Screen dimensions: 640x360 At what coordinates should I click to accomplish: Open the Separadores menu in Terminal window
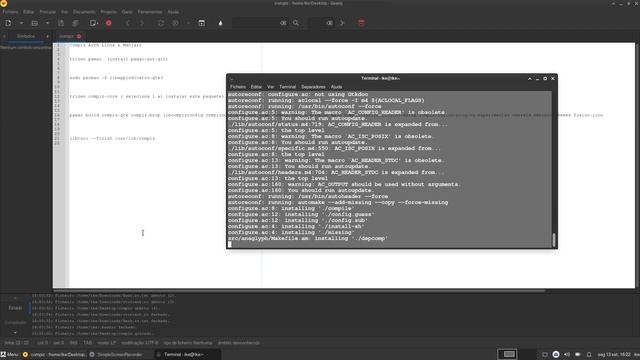coord(313,87)
